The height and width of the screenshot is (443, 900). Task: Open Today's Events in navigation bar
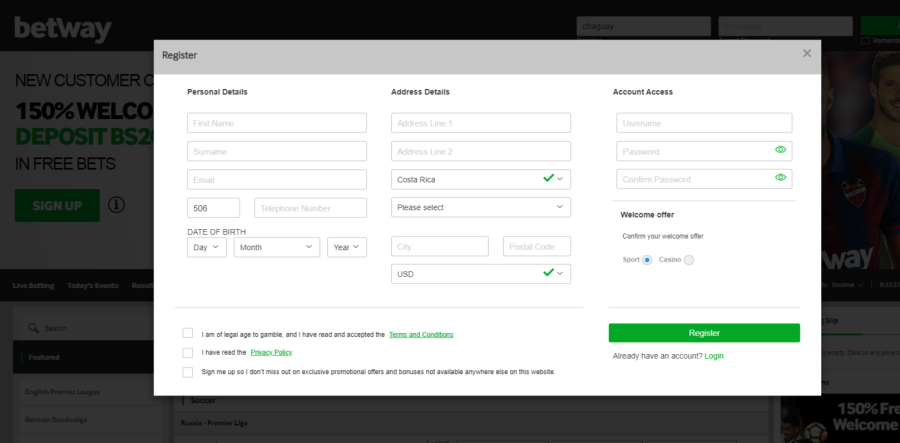coord(92,285)
